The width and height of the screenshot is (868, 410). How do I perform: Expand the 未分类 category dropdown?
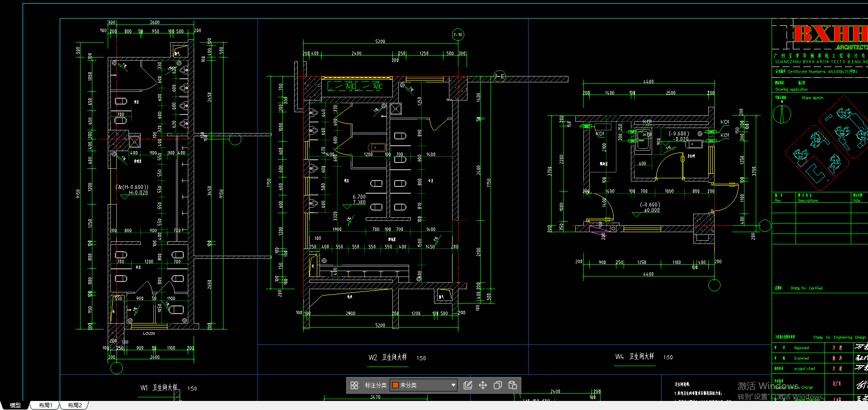pyautogui.click(x=453, y=385)
